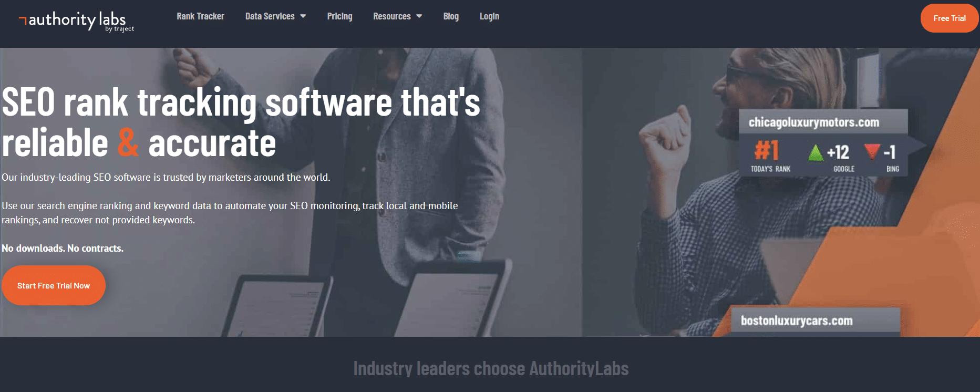The height and width of the screenshot is (392, 980).
Task: Click the Data Services dropdown arrow
Action: [303, 16]
